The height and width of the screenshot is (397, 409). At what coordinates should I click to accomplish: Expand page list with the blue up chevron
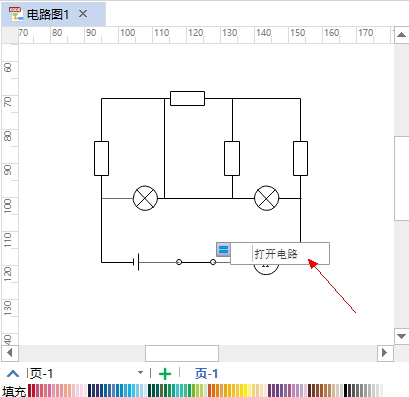13,373
